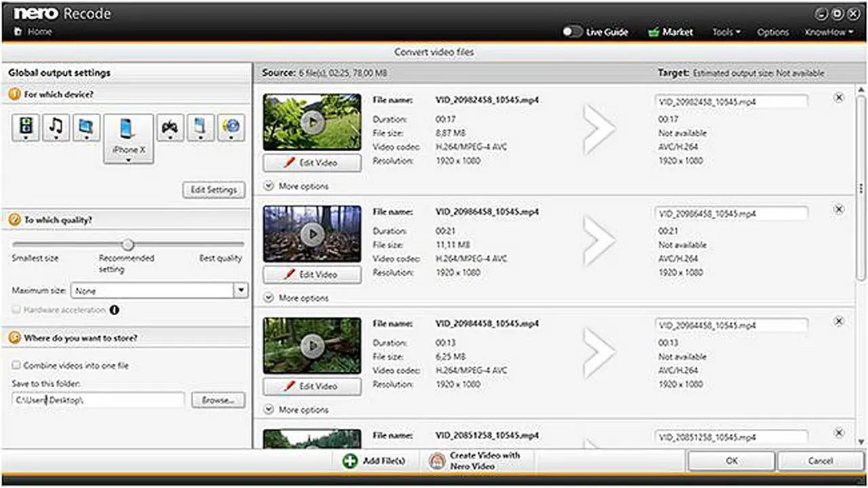Toggle Hardware acceleration checkbox
The width and height of the screenshot is (868, 488).
(x=16, y=310)
